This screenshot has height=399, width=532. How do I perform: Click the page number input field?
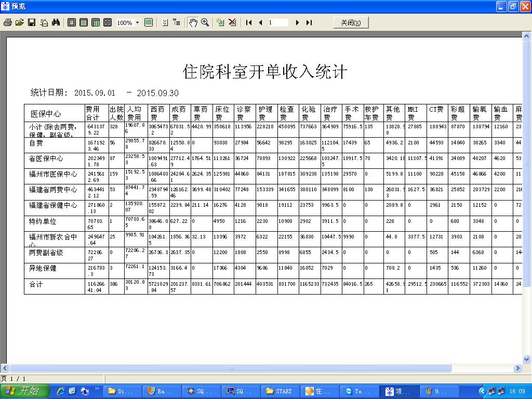[278, 23]
